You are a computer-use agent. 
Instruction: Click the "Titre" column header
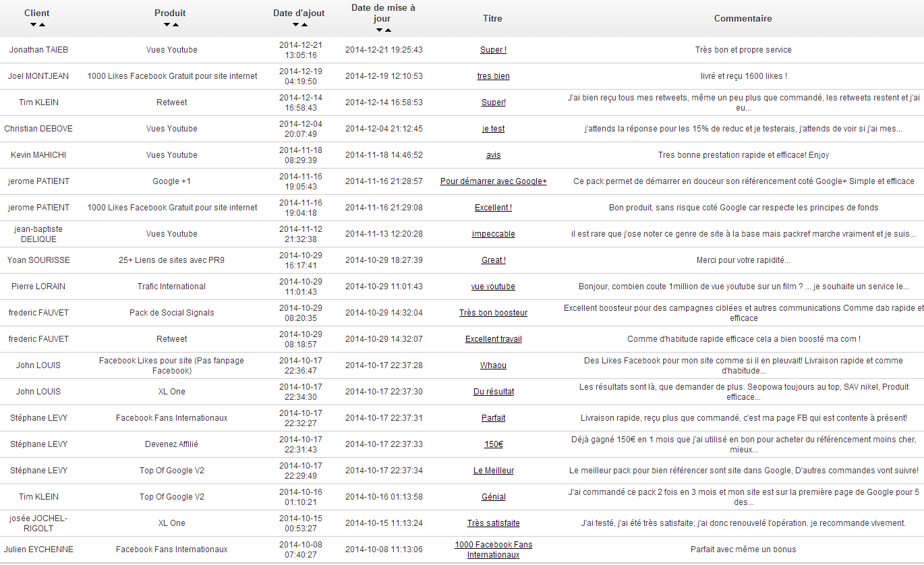492,19
